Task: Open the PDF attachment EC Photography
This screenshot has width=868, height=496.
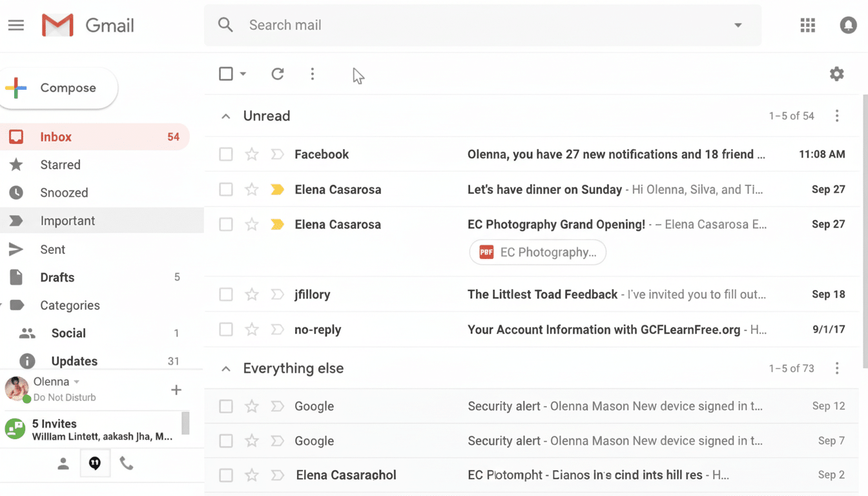Action: pyautogui.click(x=537, y=252)
